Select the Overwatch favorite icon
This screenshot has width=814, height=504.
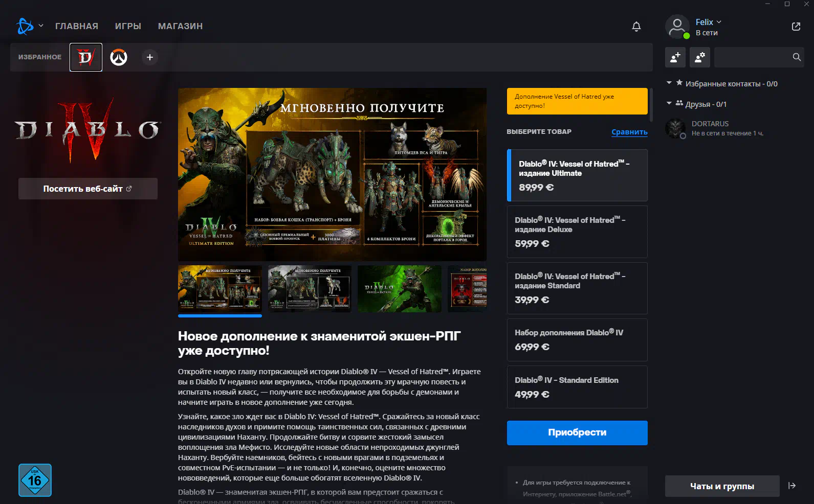coord(119,57)
